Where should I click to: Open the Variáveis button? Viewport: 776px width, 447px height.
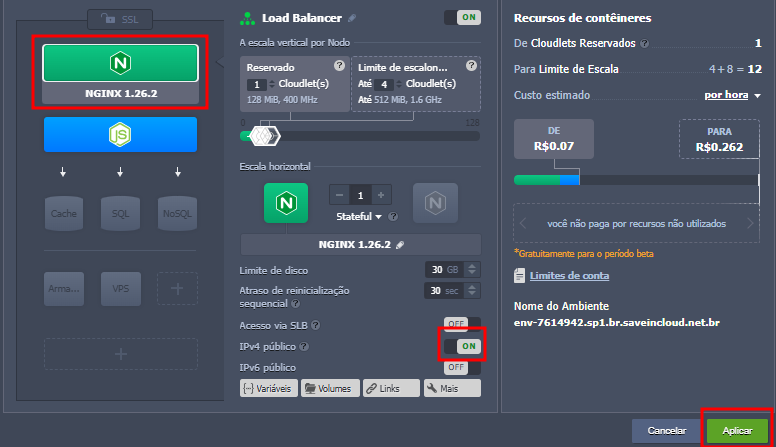coord(269,389)
